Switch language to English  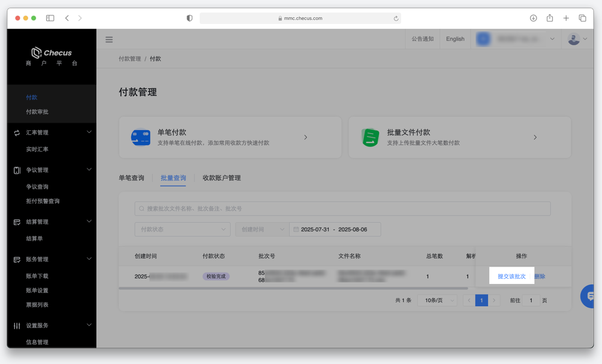click(455, 39)
